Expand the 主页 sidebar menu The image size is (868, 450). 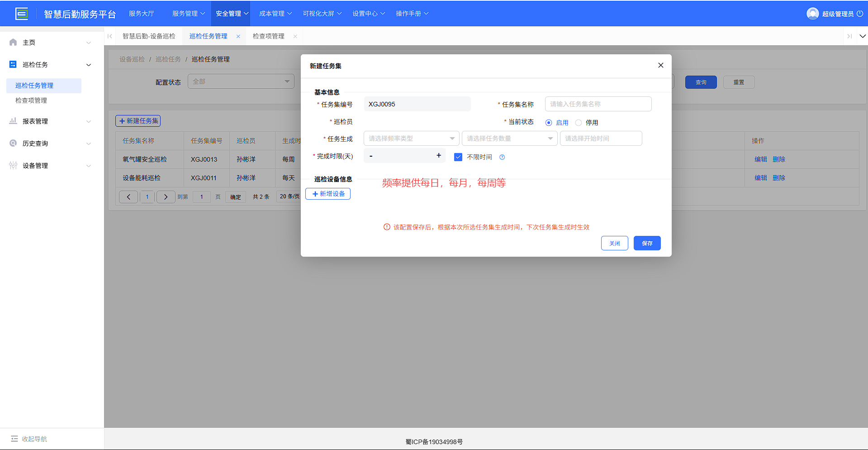(89, 43)
